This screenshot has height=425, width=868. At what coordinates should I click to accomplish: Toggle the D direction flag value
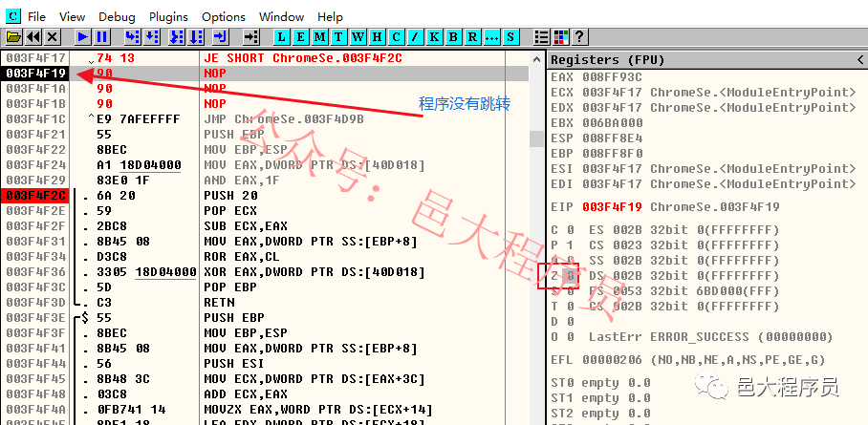tap(570, 322)
